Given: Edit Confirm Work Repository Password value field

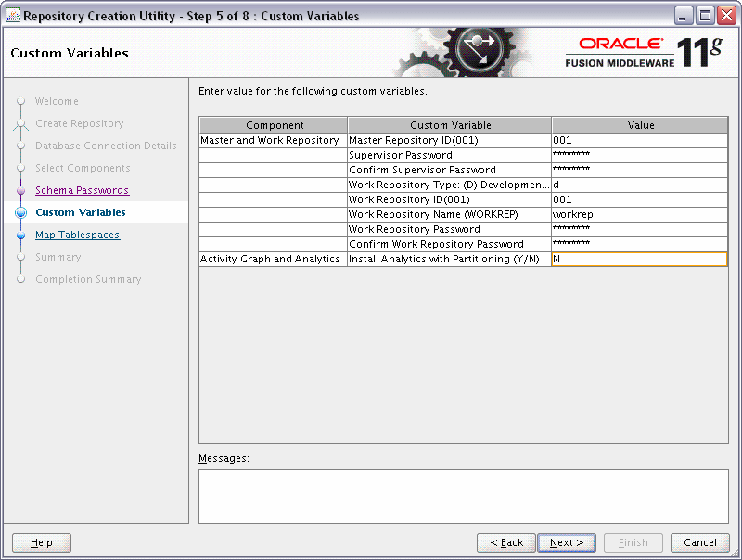Looking at the screenshot, I should 639,244.
